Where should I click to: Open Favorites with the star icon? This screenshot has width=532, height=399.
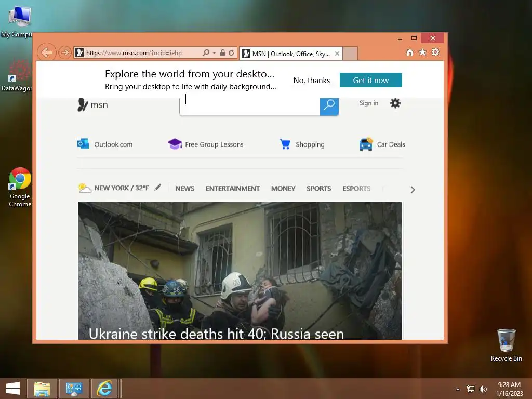pos(422,52)
